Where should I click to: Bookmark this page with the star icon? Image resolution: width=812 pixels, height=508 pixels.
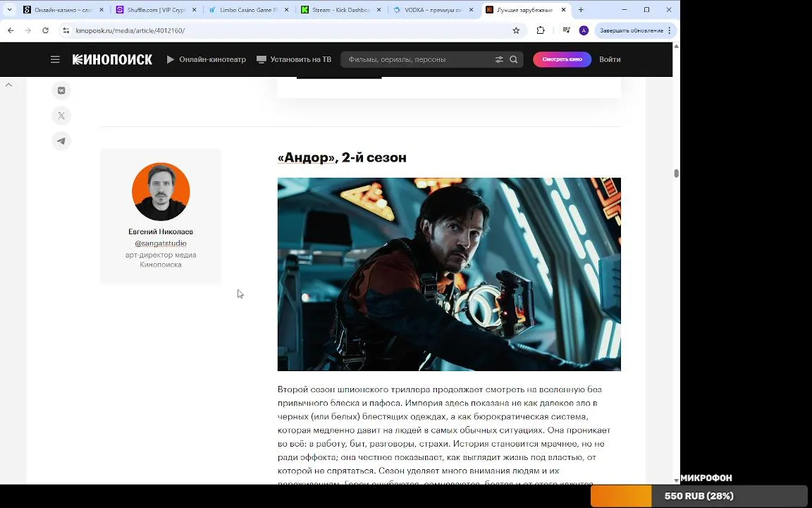[x=516, y=30]
